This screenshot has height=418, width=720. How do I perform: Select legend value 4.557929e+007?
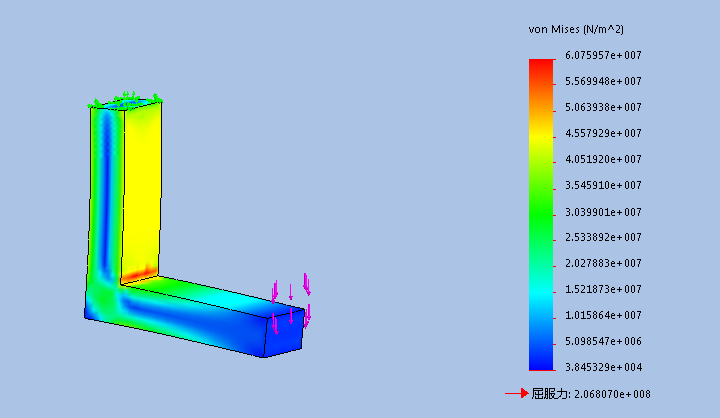603,133
